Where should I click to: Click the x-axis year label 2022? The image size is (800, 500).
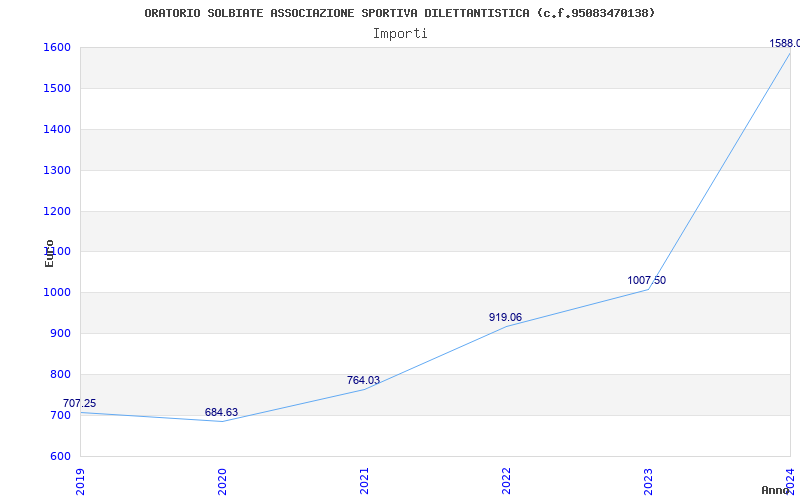506,482
